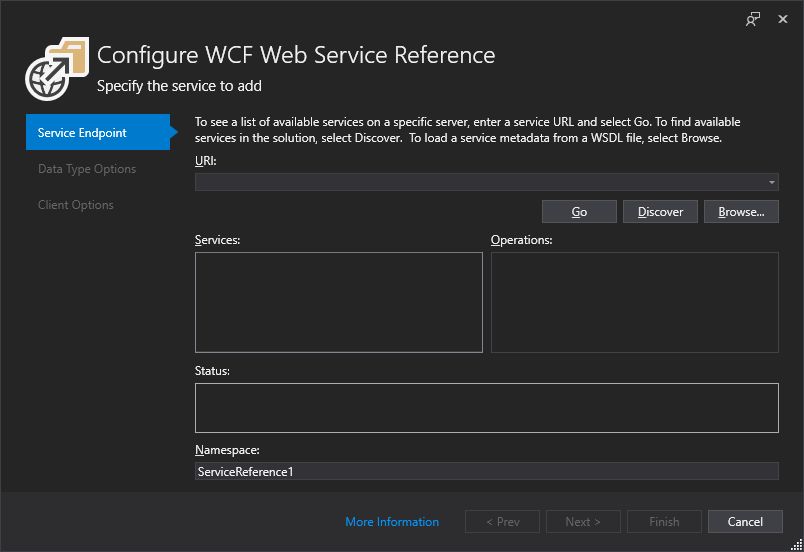Click the 'Specify the service to add' subtitle
Viewport: 804px width, 552px height.
pos(179,86)
